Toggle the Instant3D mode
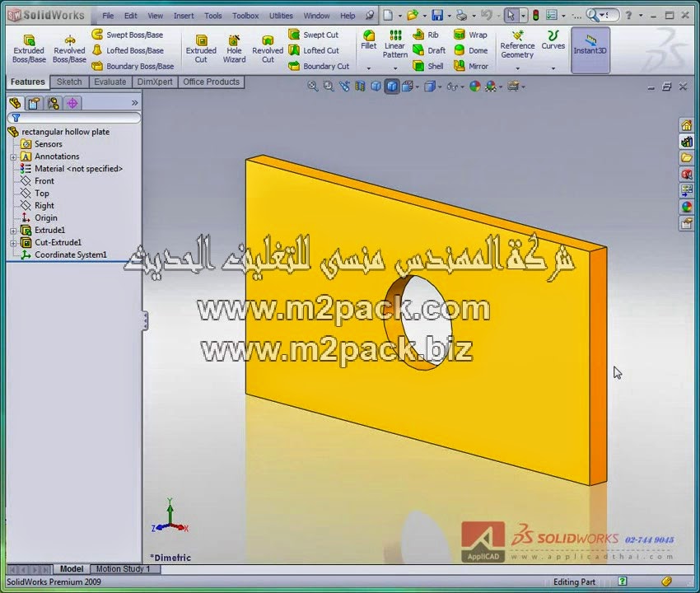Viewport: 700px width, 593px height. coord(590,49)
